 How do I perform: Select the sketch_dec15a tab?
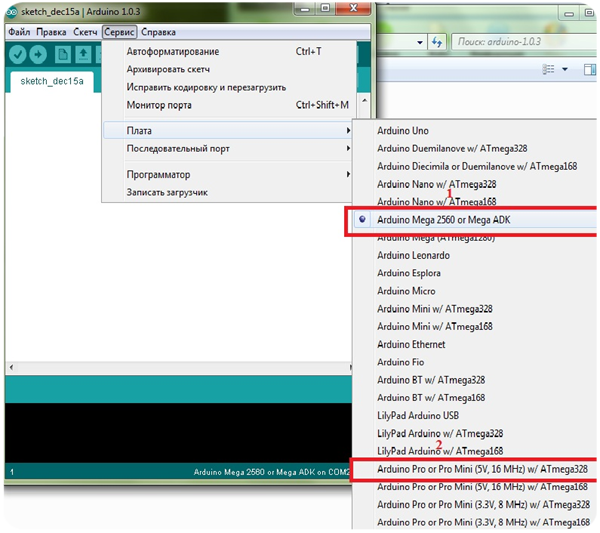tap(52, 81)
